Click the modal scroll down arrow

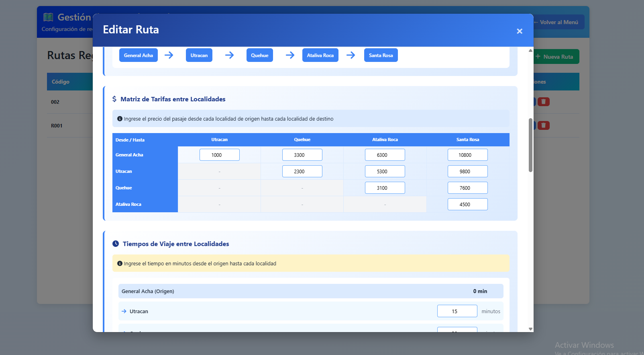530,329
